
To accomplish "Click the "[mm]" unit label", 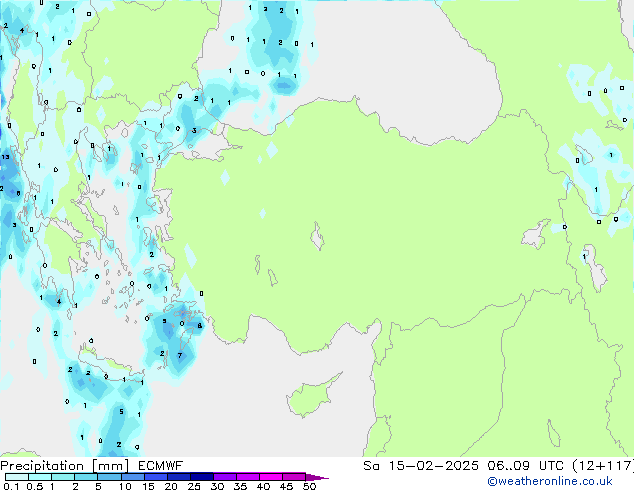I will (111, 466).
